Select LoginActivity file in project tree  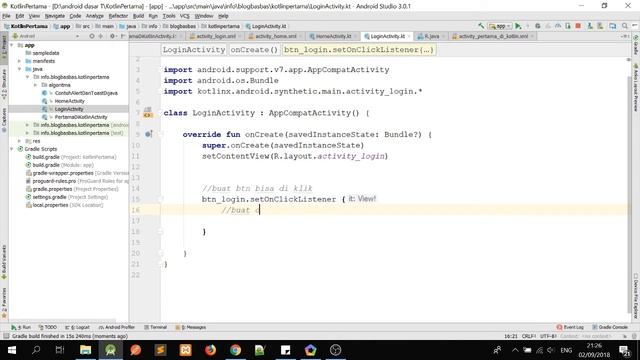pos(69,109)
